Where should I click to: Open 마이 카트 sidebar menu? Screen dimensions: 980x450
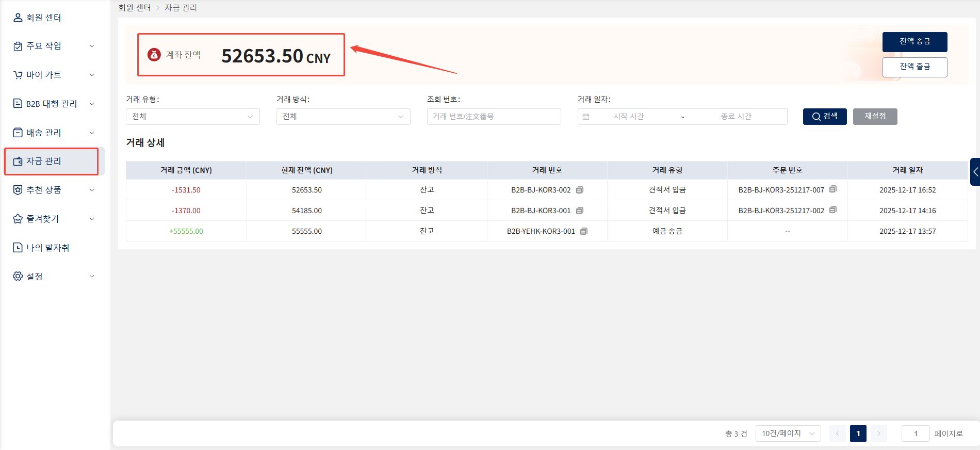[44, 75]
